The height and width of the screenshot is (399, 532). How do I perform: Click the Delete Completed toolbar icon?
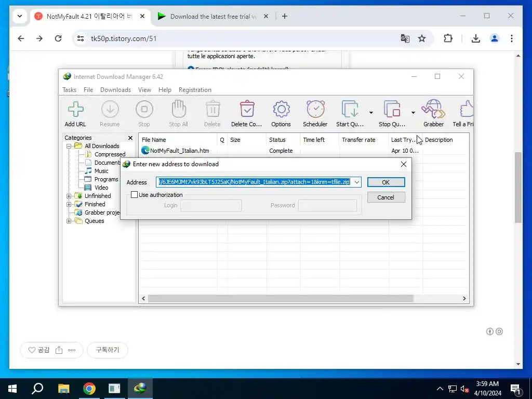pos(247,114)
